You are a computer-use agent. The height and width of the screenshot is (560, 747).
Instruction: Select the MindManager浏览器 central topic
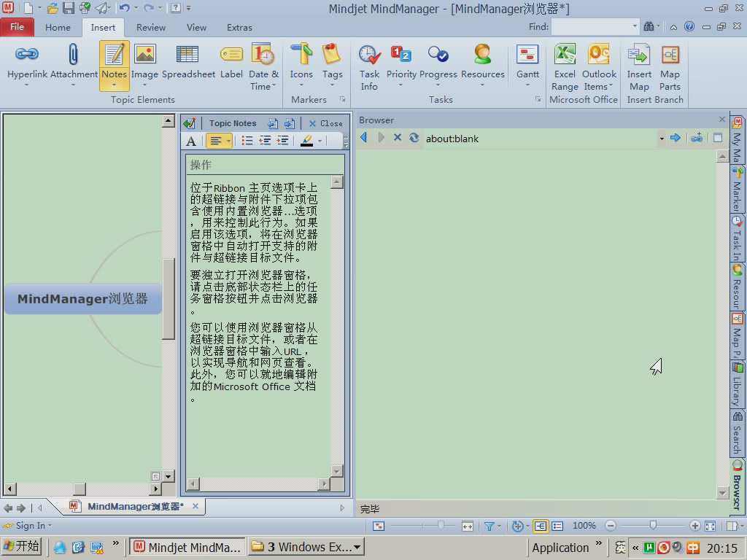tap(83, 298)
